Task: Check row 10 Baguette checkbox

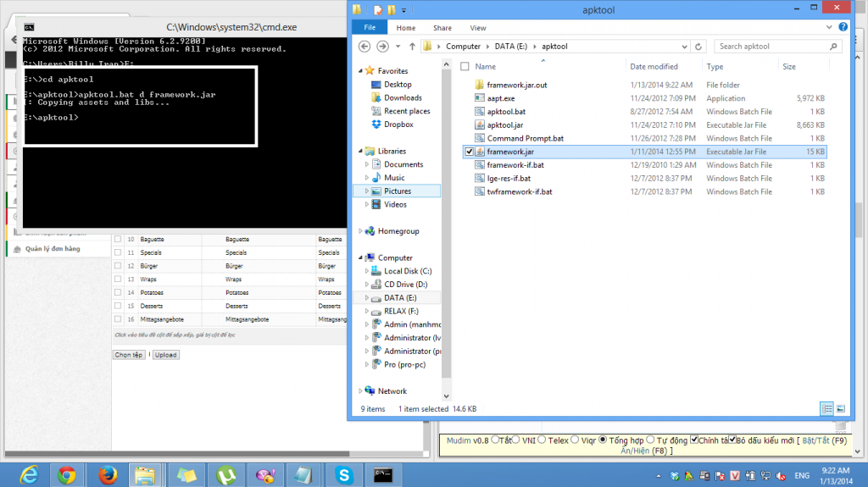Action: tap(118, 239)
